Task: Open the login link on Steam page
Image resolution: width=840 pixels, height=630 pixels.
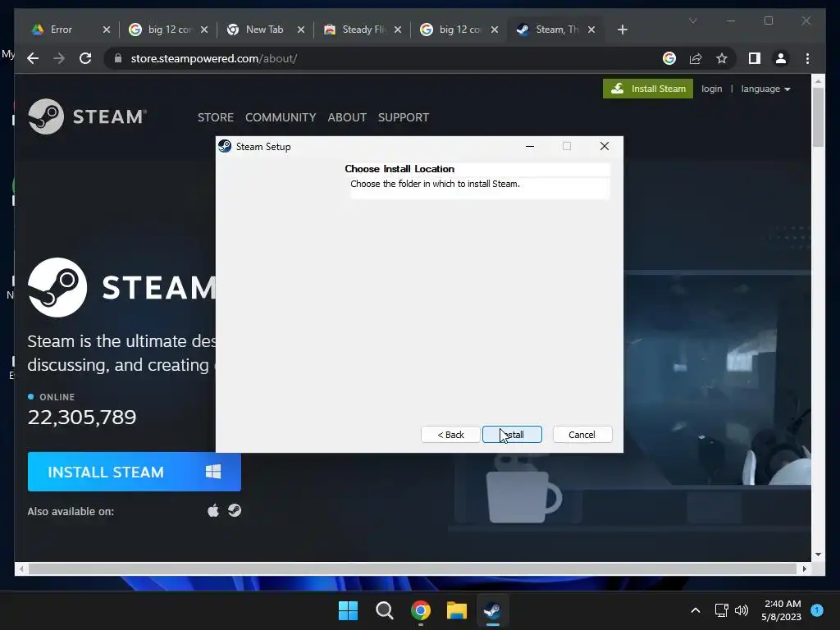Action: coord(711,89)
